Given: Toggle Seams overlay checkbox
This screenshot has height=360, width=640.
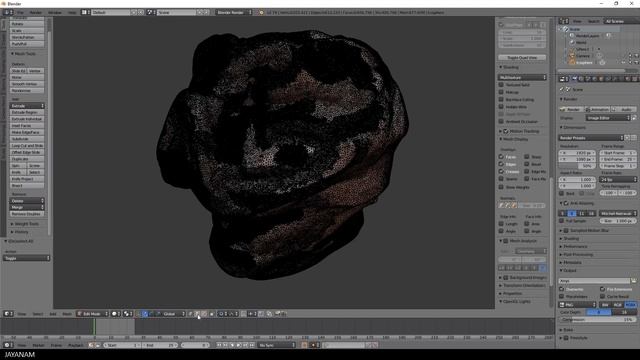Looking at the screenshot, I should pyautogui.click(x=501, y=179).
